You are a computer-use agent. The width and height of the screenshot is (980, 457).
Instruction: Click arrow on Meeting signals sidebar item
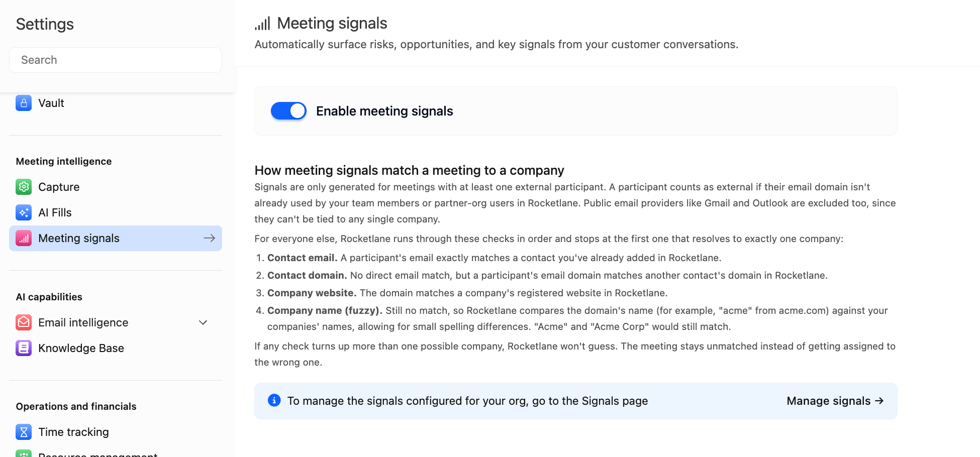pyautogui.click(x=209, y=238)
